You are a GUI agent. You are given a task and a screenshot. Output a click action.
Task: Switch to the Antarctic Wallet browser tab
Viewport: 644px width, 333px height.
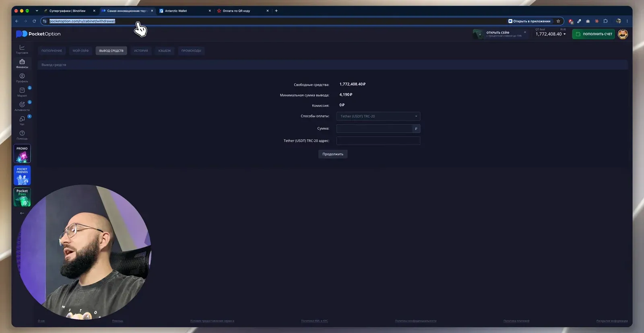click(x=185, y=11)
